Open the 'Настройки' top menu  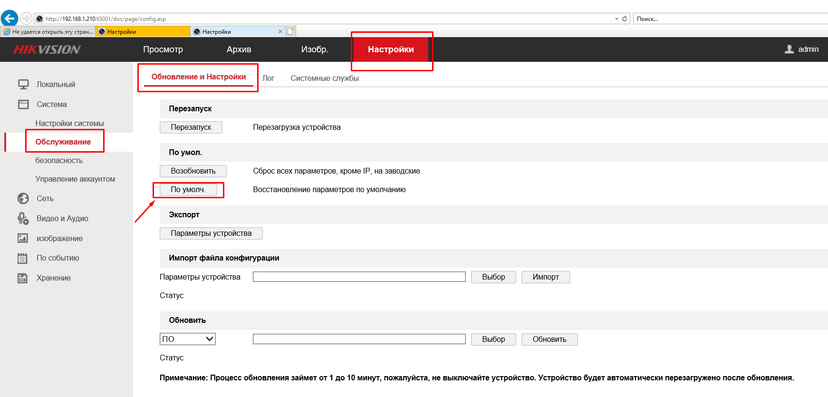(391, 50)
